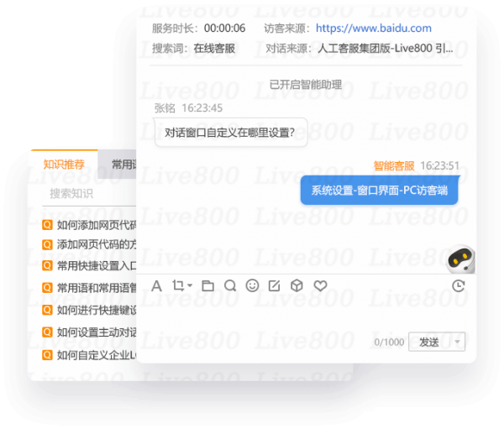
Task: Click conversation source 人工客服集团版-Live800
Action: point(386,49)
